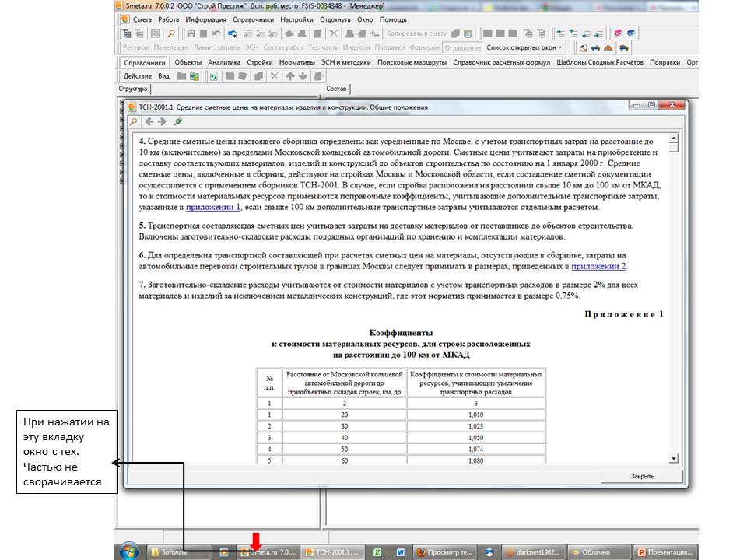Open the Настройки menu
747x560 pixels.
[296, 19]
